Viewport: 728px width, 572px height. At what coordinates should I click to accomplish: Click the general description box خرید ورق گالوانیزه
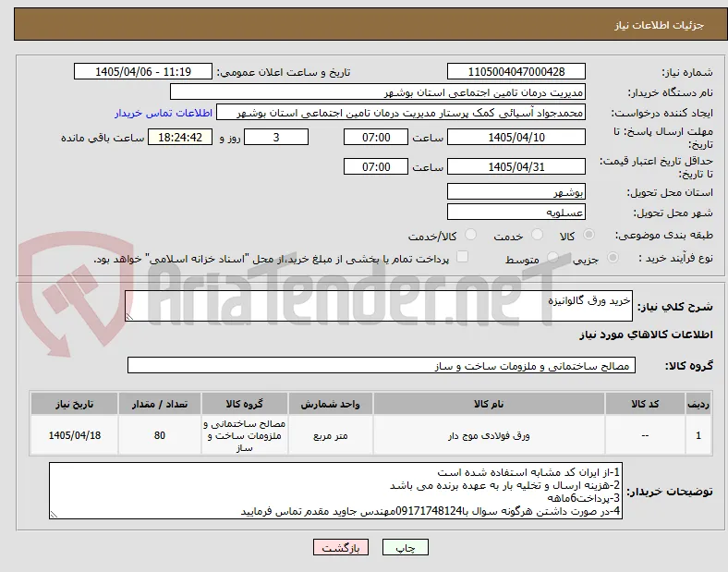tap(379, 306)
